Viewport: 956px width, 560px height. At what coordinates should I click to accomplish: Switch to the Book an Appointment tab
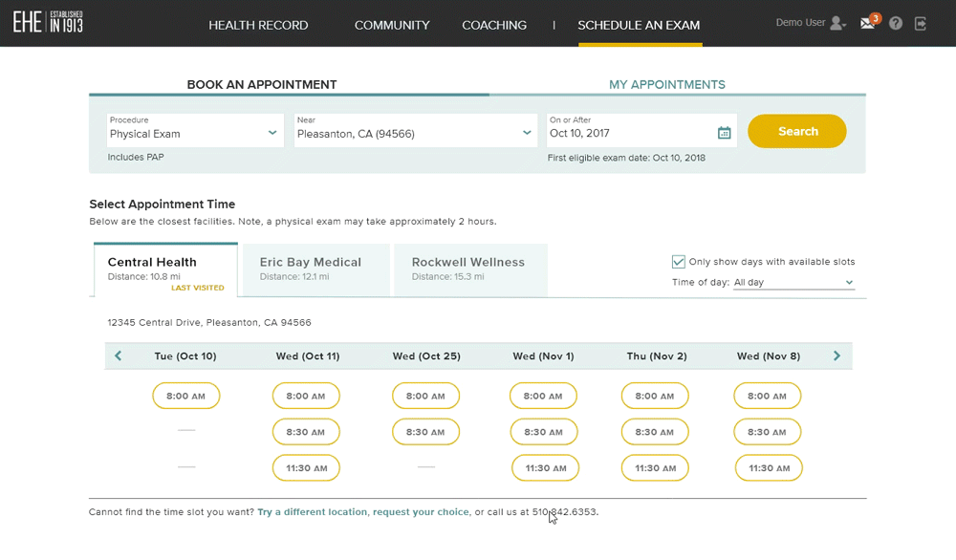262,85
